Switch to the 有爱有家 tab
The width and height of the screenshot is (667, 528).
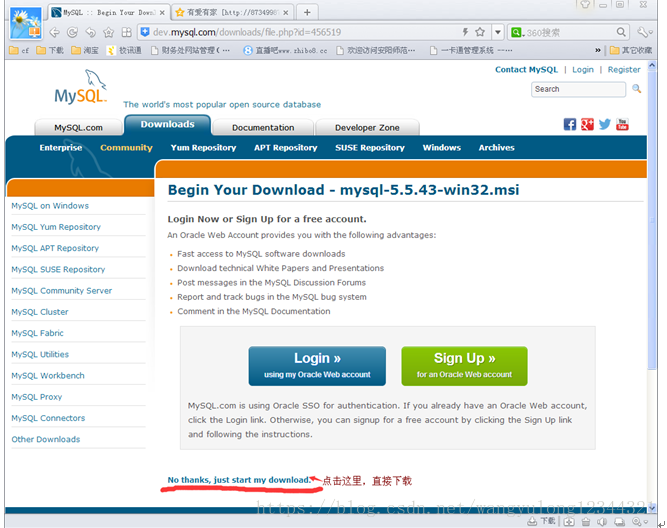232,12
